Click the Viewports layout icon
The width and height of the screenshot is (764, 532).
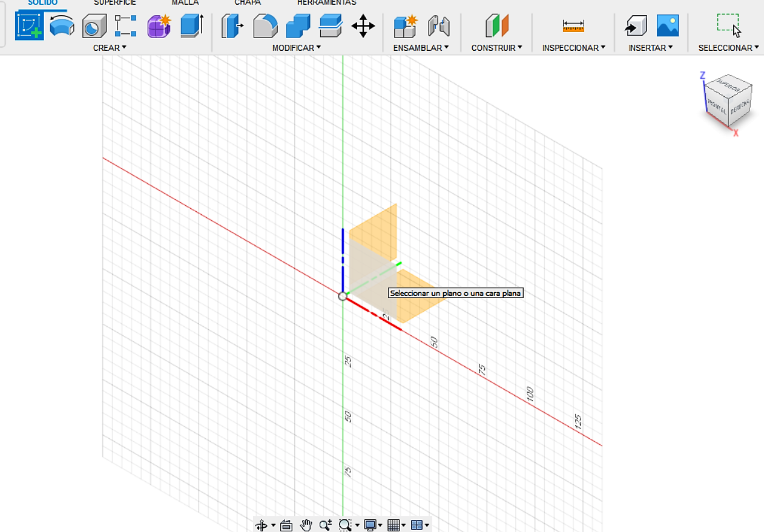[417, 525]
